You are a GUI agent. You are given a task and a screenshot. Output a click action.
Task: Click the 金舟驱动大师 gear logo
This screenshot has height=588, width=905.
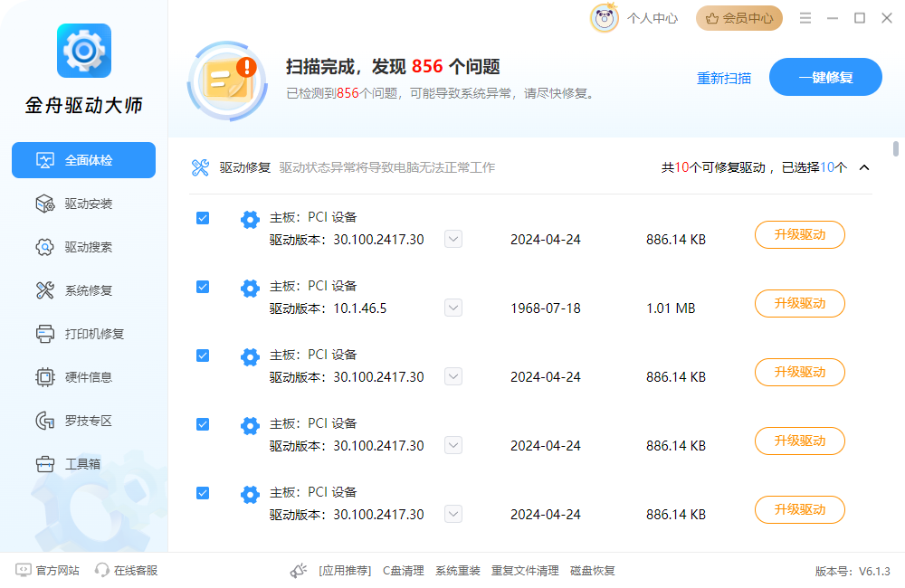(83, 51)
